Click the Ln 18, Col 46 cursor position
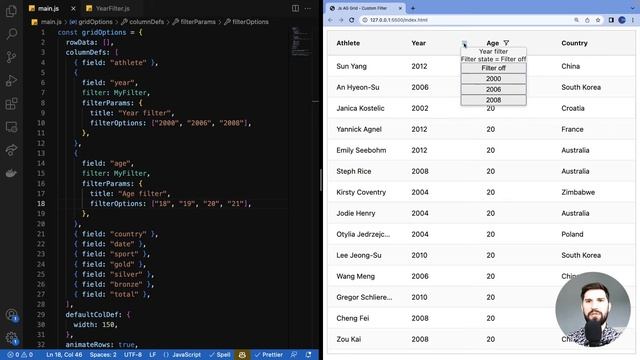Image resolution: width=640 pixels, height=360 pixels. pyautogui.click(x=64, y=355)
